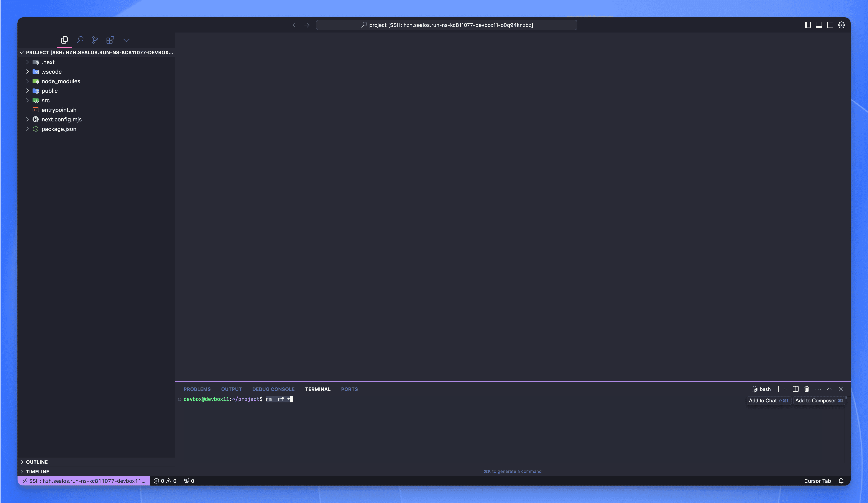Image resolution: width=868 pixels, height=503 pixels.
Task: Click the public folder globe icon
Action: click(x=36, y=91)
